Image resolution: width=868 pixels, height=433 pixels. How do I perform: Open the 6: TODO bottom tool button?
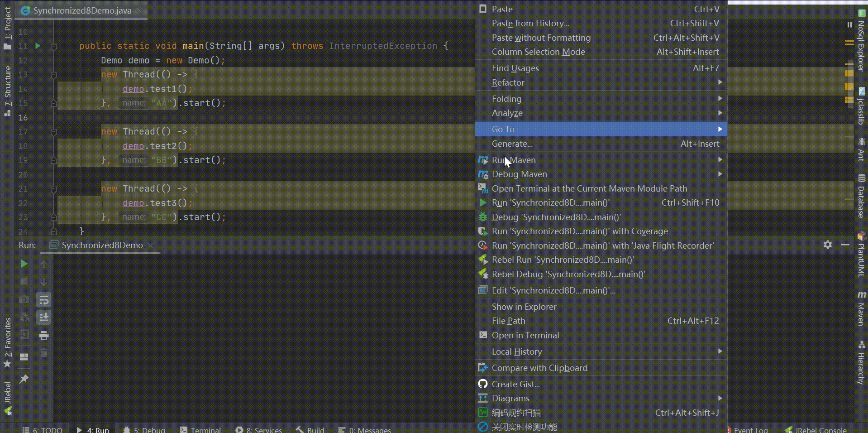click(x=43, y=430)
